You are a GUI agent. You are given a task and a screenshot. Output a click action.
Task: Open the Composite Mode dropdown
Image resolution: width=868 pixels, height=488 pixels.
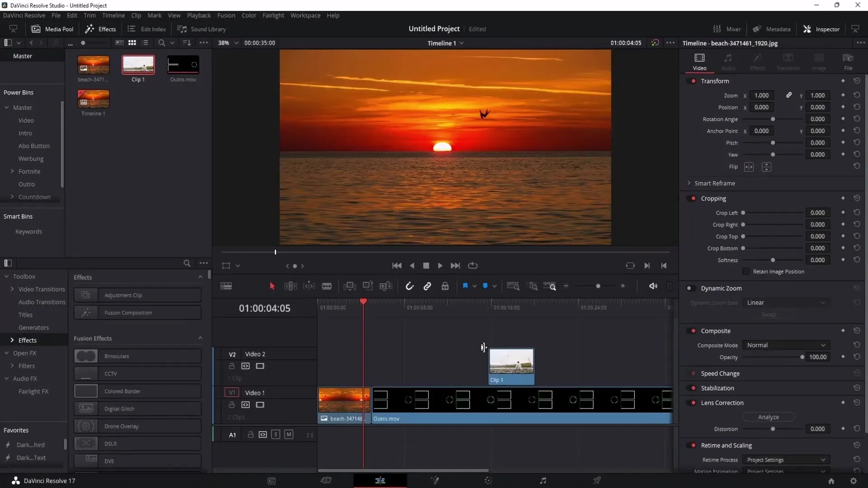click(x=786, y=345)
